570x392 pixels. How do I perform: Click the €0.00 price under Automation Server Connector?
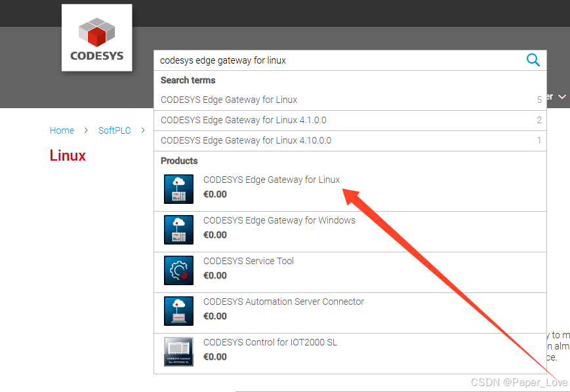coord(215,317)
